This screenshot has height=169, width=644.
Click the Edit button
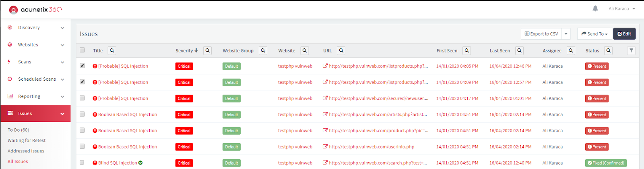tap(624, 34)
